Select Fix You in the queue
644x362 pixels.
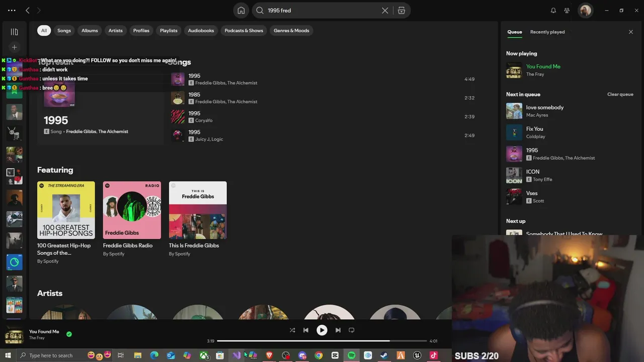[x=570, y=132]
